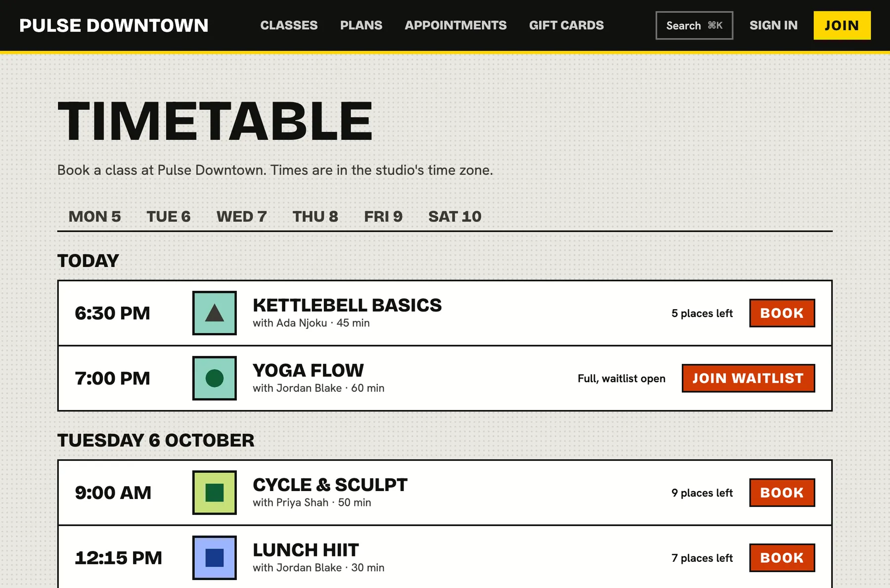Book the Kettlebell Basics class

[782, 313]
